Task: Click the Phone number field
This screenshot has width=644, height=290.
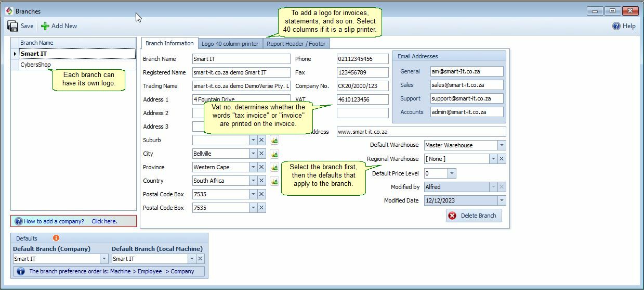Action: [x=363, y=59]
